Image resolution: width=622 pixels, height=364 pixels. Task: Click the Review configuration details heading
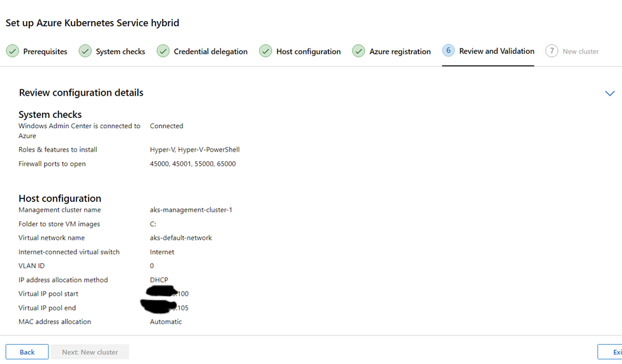(x=81, y=92)
